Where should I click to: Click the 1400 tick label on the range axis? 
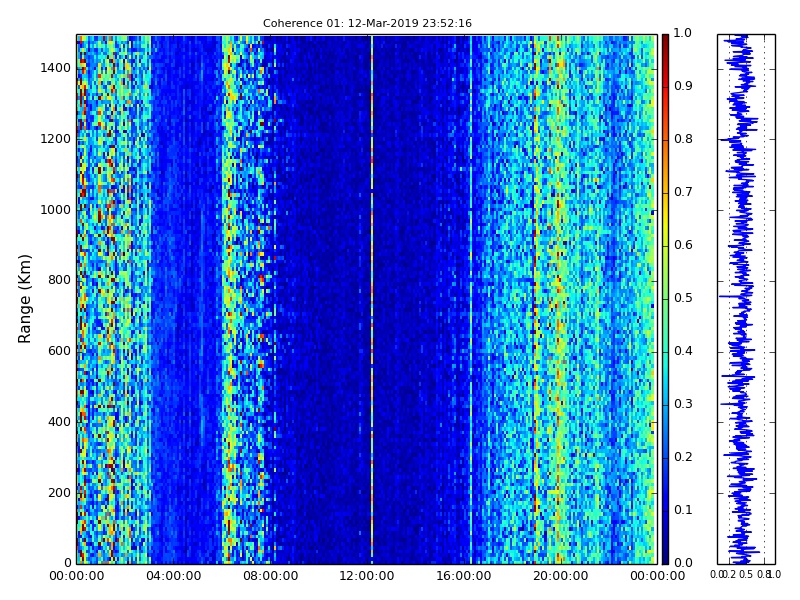[56, 68]
